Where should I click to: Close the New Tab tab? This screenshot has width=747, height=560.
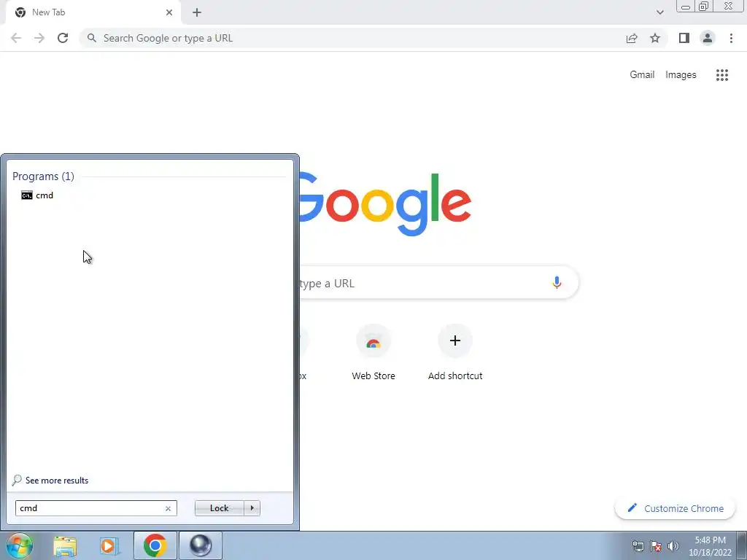coord(169,12)
